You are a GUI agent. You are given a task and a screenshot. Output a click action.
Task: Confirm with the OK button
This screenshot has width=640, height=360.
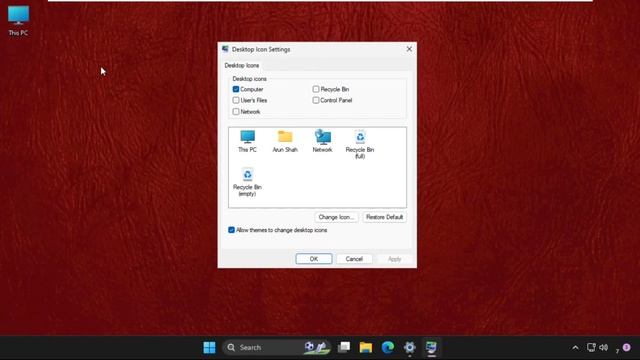pos(313,259)
